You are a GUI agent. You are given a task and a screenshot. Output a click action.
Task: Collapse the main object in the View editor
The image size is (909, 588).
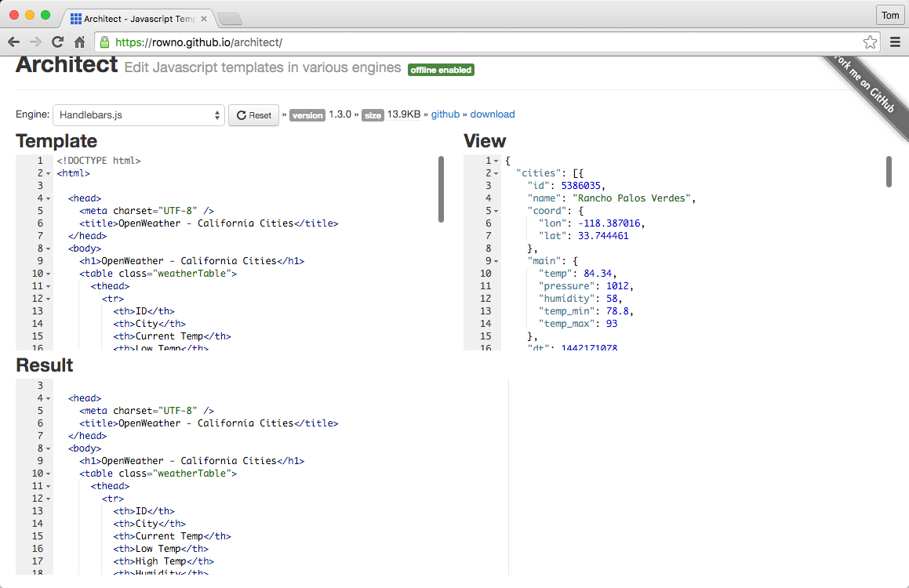[497, 260]
